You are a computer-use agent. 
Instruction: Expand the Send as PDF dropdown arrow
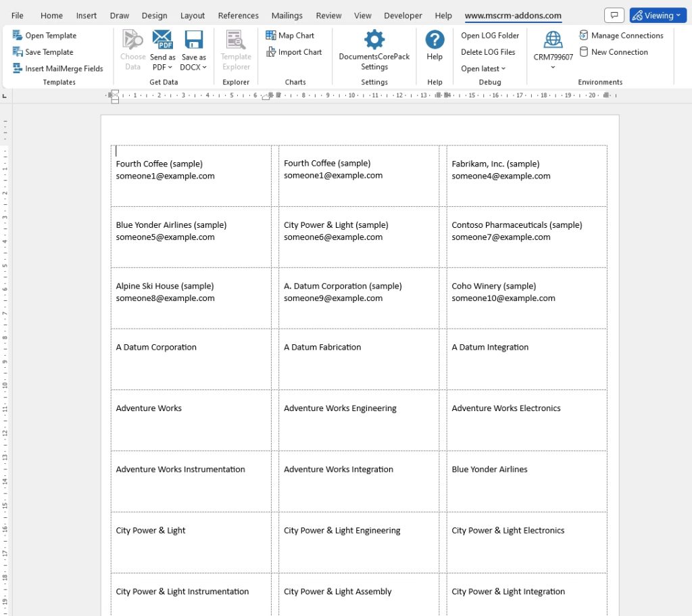point(170,67)
